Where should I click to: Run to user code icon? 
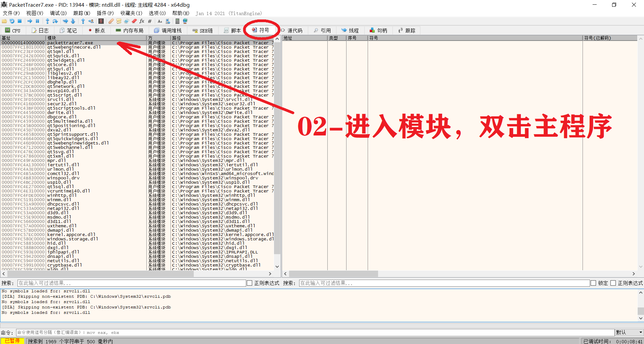[x=91, y=21]
